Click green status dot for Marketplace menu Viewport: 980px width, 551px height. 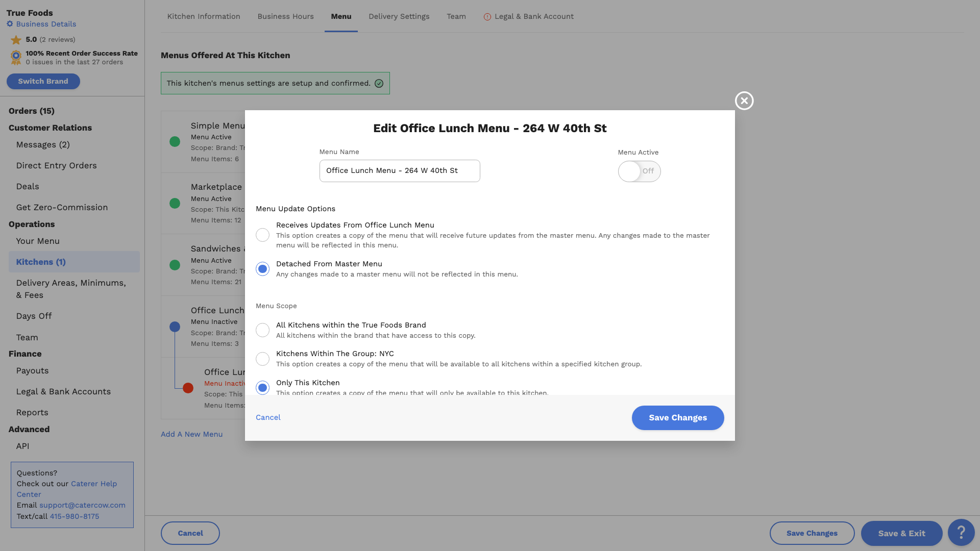[175, 204]
